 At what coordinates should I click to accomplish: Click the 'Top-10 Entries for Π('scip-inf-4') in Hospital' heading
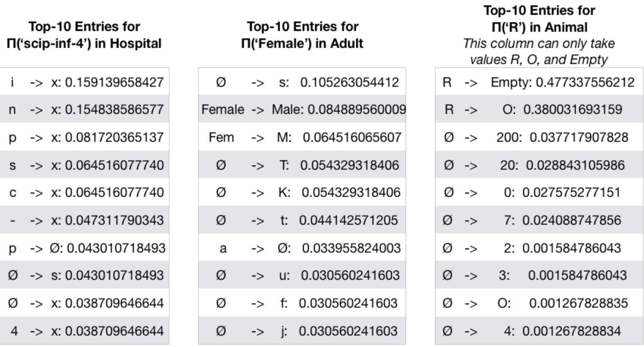tap(84, 35)
